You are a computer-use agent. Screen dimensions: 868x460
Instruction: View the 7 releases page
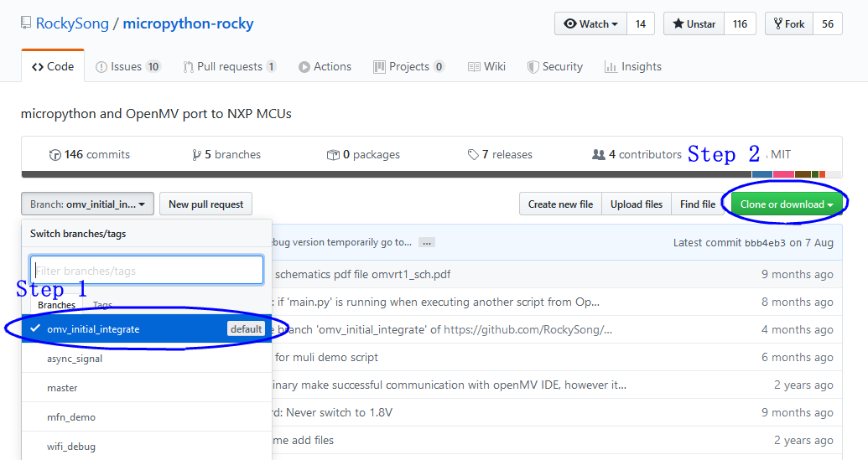500,154
